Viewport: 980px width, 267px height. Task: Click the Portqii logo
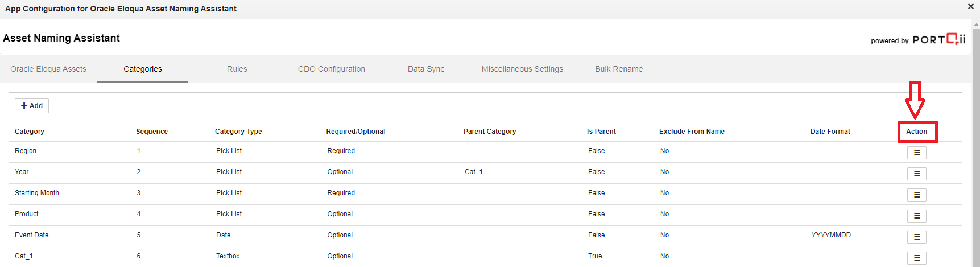tap(938, 39)
